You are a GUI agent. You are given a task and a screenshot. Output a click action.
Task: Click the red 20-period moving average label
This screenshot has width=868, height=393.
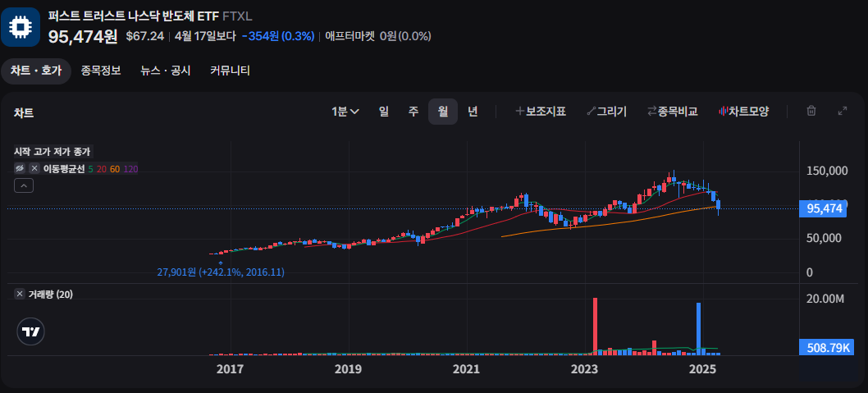click(x=101, y=169)
